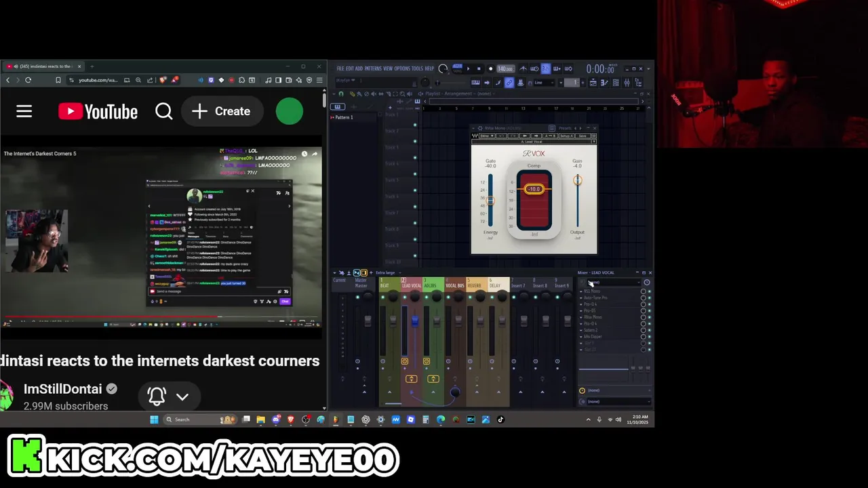Open FL Studio TOOLS menu
This screenshot has height=488, width=868.
[417, 68]
